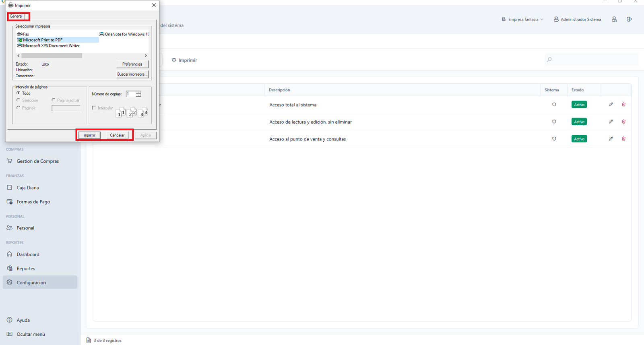Screen dimensions: 644x345
Task: Click shield icon for 'Acceso total al sistema'
Action: coord(554,105)
